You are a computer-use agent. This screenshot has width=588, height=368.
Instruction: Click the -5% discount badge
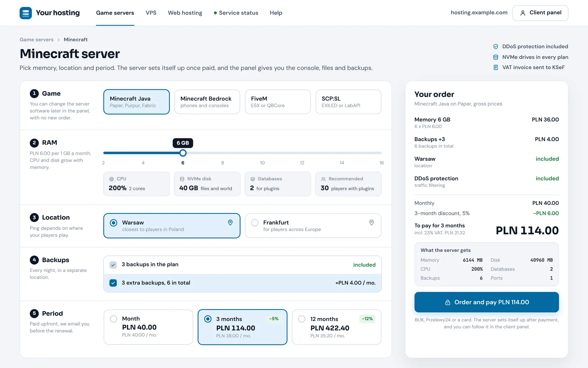click(x=274, y=319)
